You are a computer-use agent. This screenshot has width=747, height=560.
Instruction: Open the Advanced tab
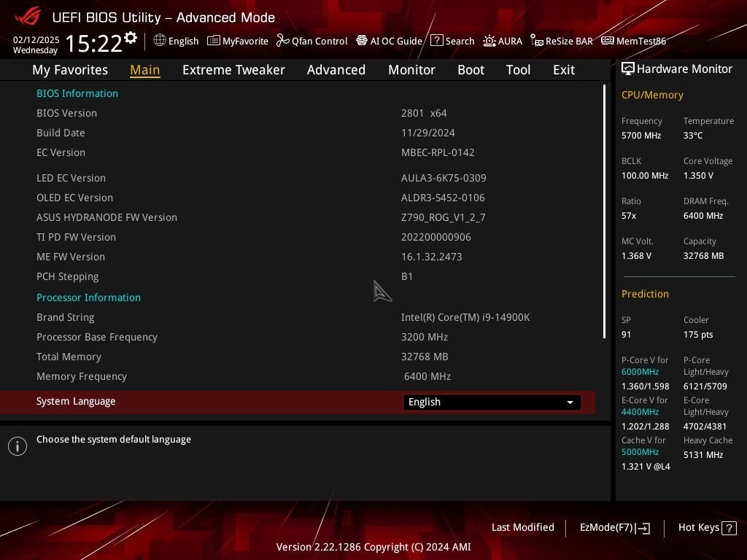click(336, 70)
